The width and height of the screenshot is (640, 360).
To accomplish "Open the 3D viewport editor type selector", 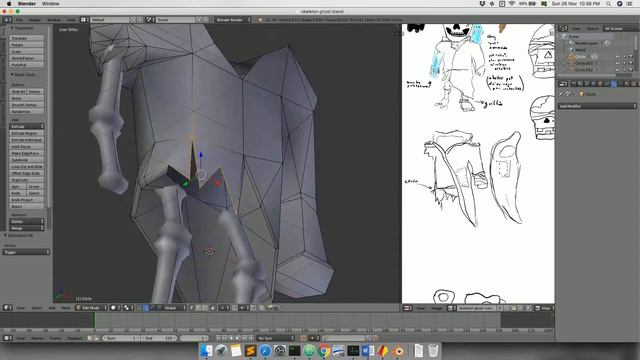I will click(7, 308).
